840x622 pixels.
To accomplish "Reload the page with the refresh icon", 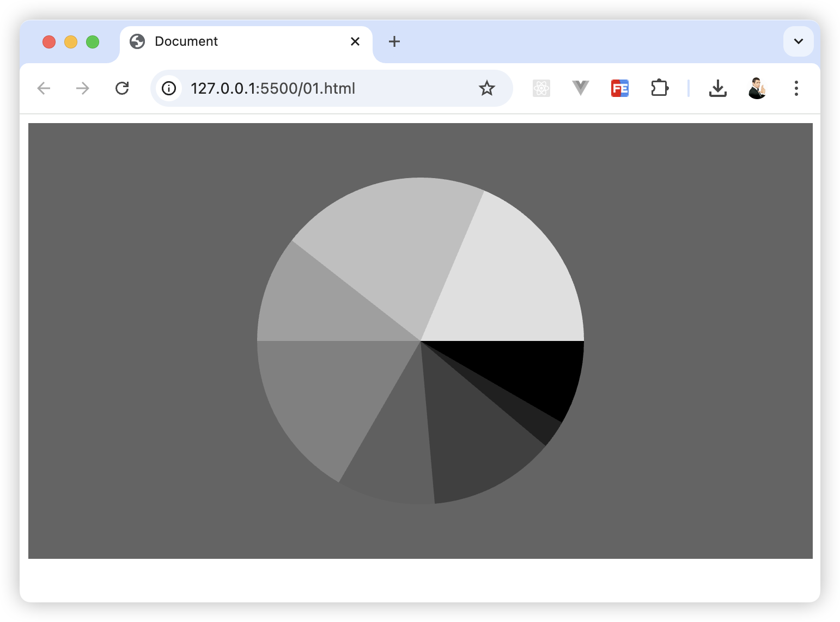I will (122, 88).
